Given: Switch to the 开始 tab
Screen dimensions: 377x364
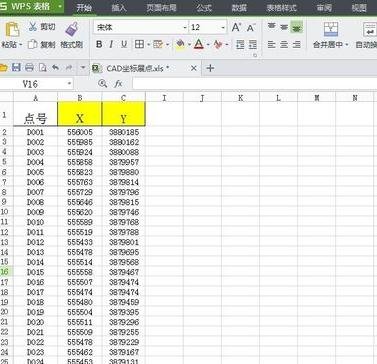Looking at the screenshot, I should click(x=84, y=8).
